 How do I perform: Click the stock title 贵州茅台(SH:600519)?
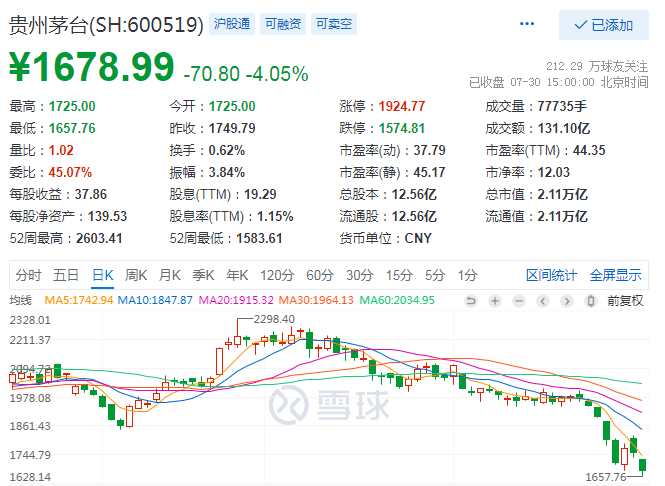pos(106,25)
